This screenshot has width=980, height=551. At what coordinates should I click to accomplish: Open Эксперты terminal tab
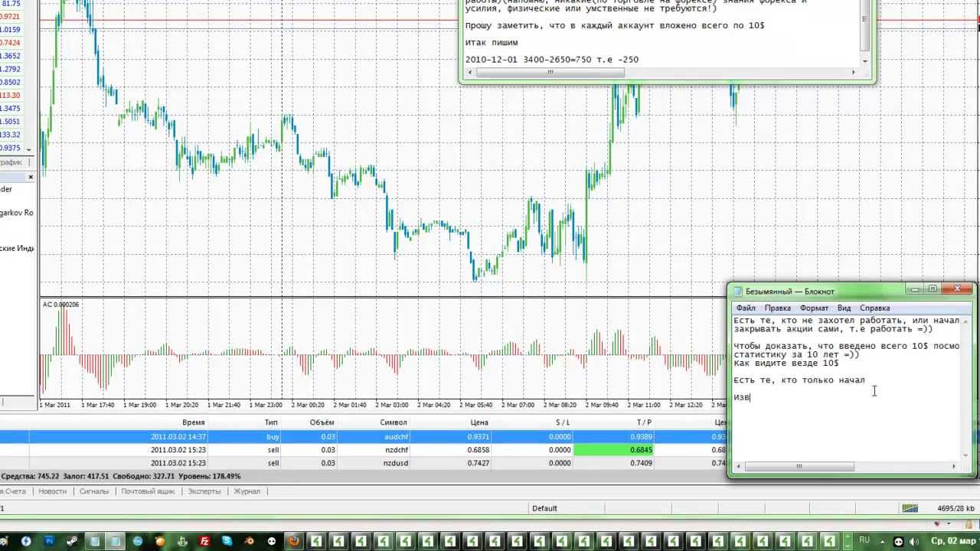[204, 491]
